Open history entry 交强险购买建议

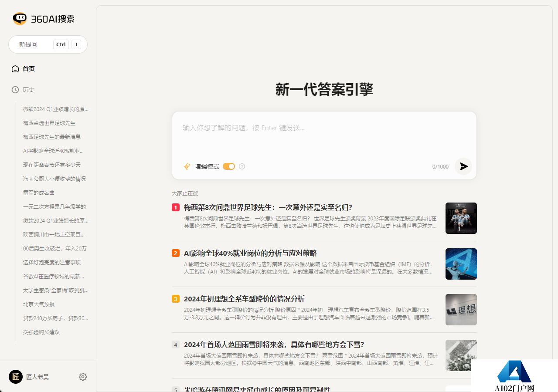click(x=41, y=332)
